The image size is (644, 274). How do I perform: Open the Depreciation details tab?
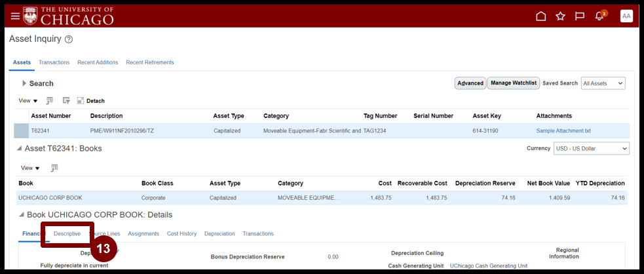point(219,233)
